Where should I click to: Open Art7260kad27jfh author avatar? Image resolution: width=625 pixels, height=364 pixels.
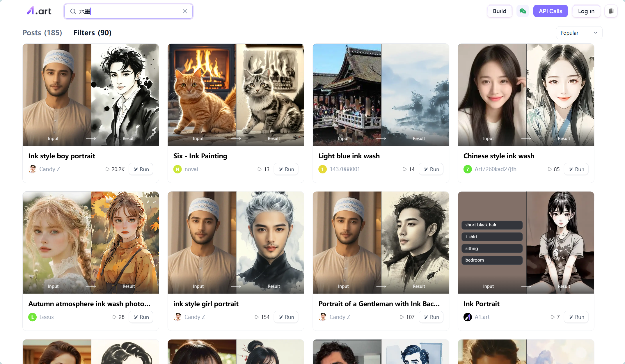point(468,169)
